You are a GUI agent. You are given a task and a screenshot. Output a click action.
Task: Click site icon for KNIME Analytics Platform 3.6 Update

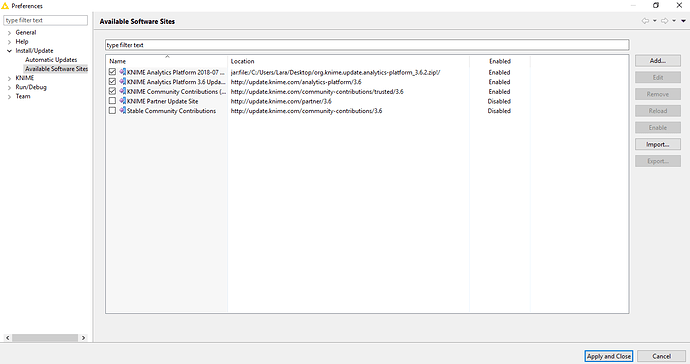[x=122, y=81]
